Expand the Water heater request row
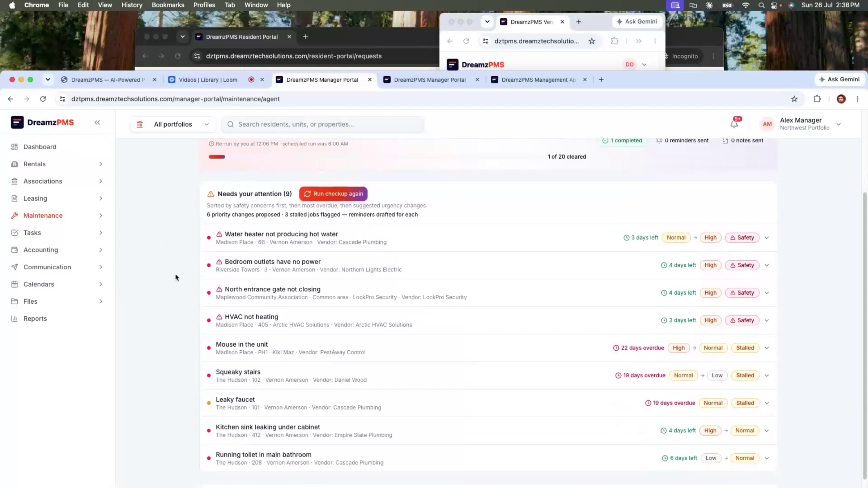The height and width of the screenshot is (488, 868). (x=767, y=238)
